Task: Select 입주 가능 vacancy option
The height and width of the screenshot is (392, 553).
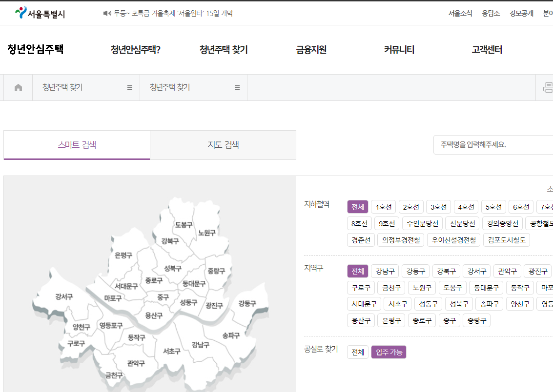Action: tap(389, 352)
